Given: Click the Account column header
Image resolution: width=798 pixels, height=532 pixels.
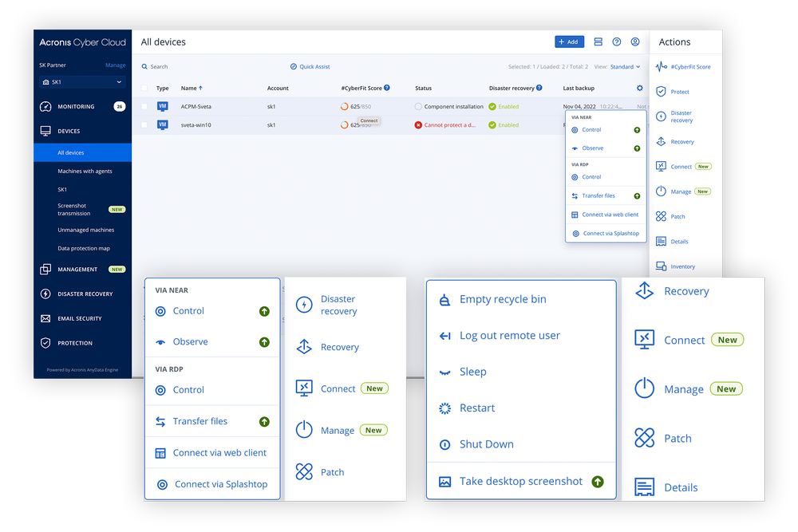Looking at the screenshot, I should pos(278,88).
